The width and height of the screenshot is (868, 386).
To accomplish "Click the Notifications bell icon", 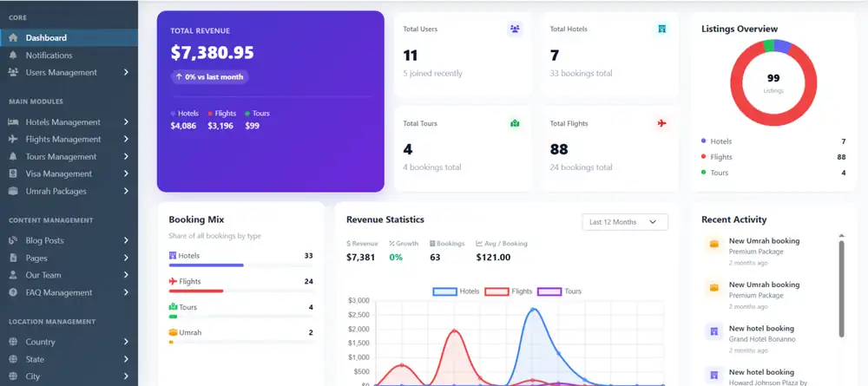I will click(x=13, y=56).
